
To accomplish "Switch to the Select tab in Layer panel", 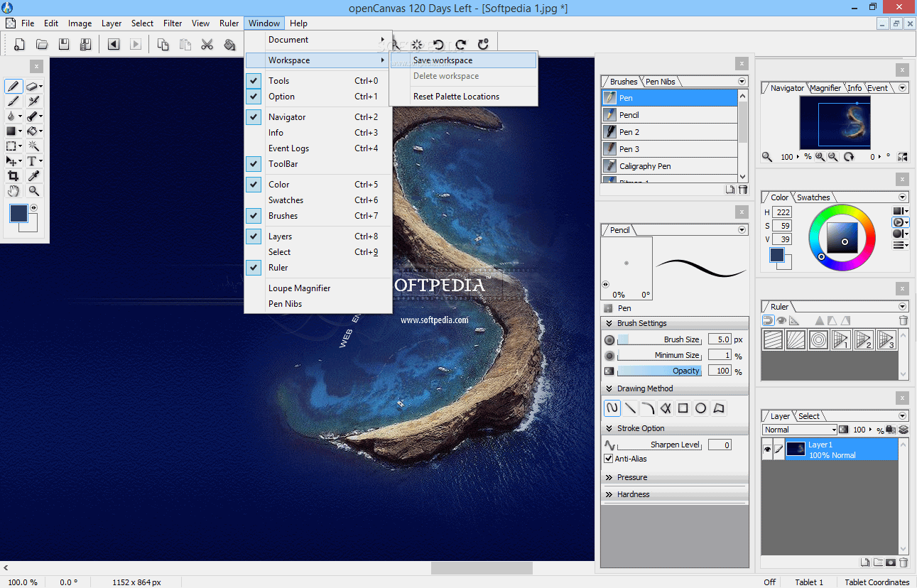I will [808, 416].
